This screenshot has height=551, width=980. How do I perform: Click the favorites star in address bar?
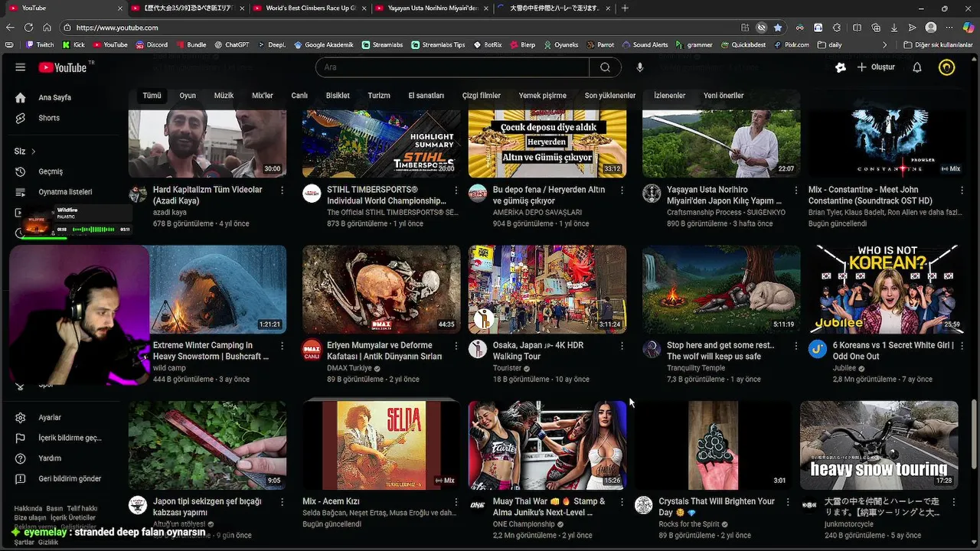pos(778,28)
